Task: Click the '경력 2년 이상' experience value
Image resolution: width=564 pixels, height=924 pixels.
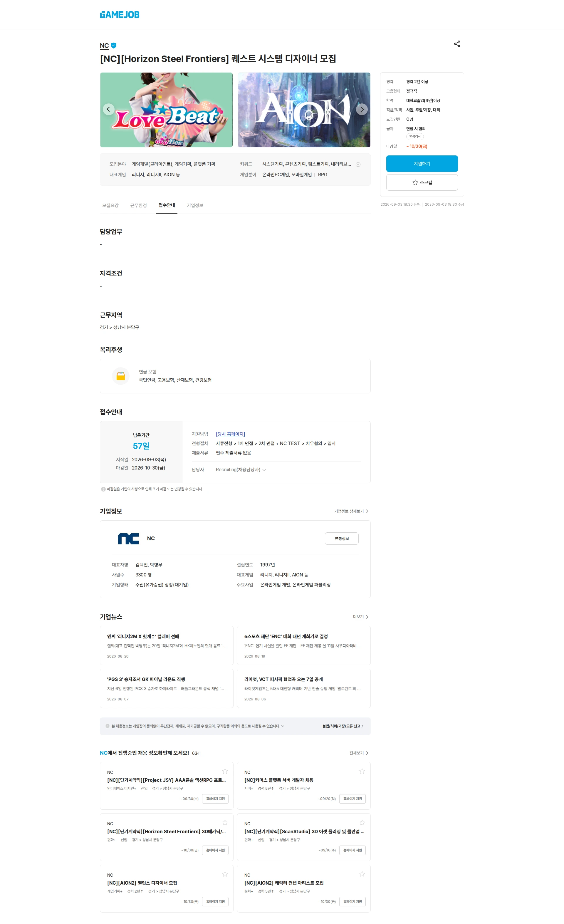Action: pos(417,82)
